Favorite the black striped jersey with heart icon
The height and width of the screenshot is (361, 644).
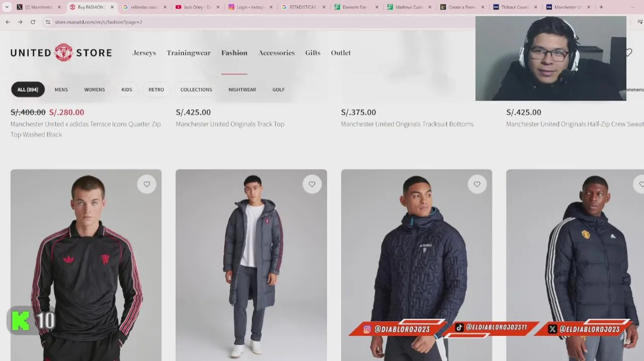(x=147, y=185)
